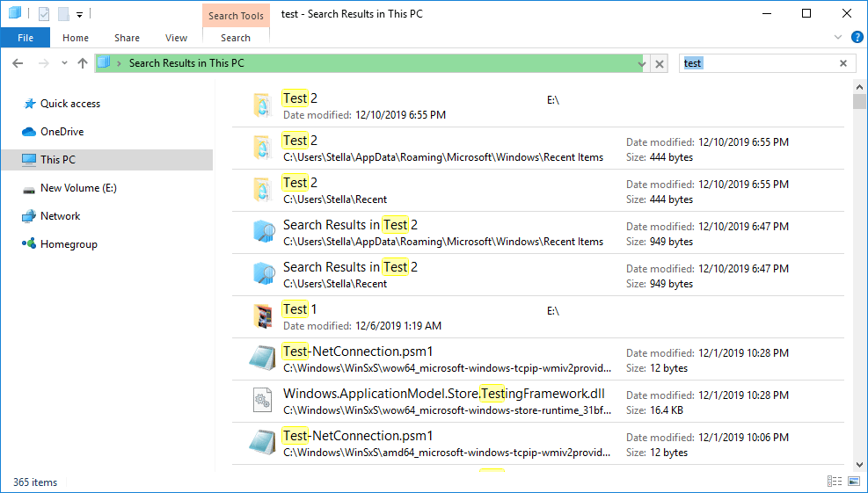Click the Network icon in the sidebar

coord(29,216)
